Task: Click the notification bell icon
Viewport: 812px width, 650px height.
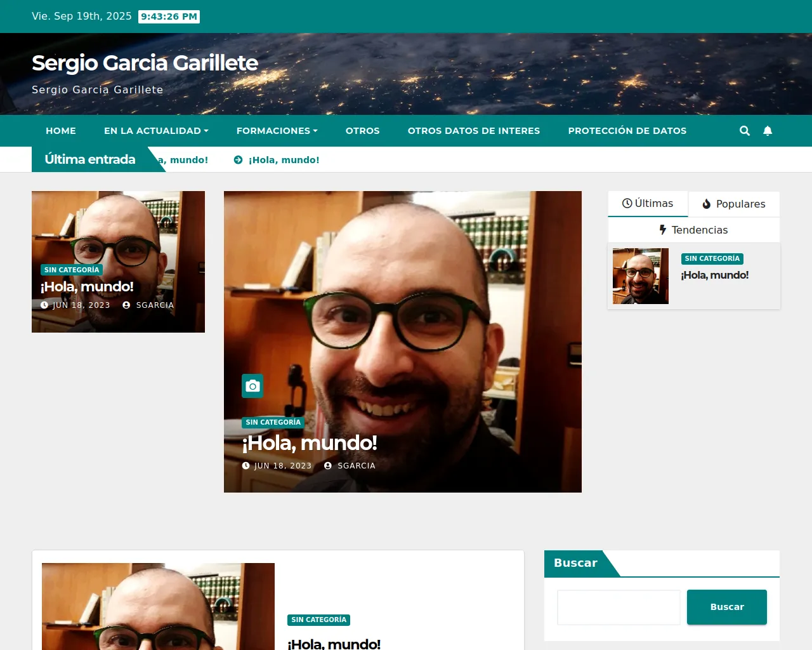Action: [768, 131]
